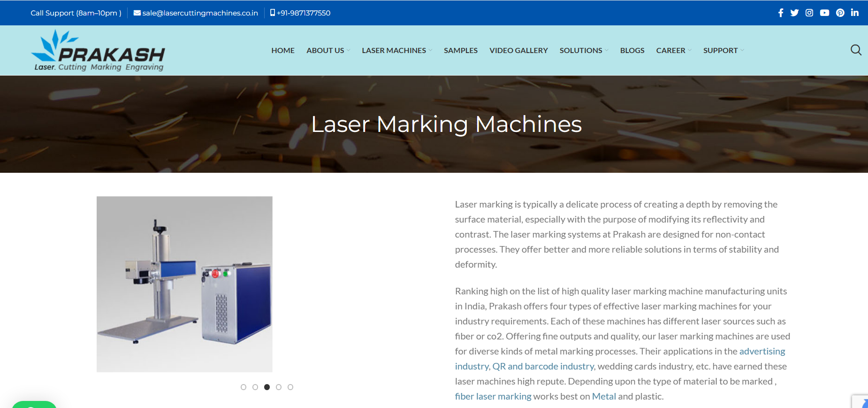Image resolution: width=868 pixels, height=408 pixels.
Task: Click the envelope icon beside sales email
Action: point(137,13)
